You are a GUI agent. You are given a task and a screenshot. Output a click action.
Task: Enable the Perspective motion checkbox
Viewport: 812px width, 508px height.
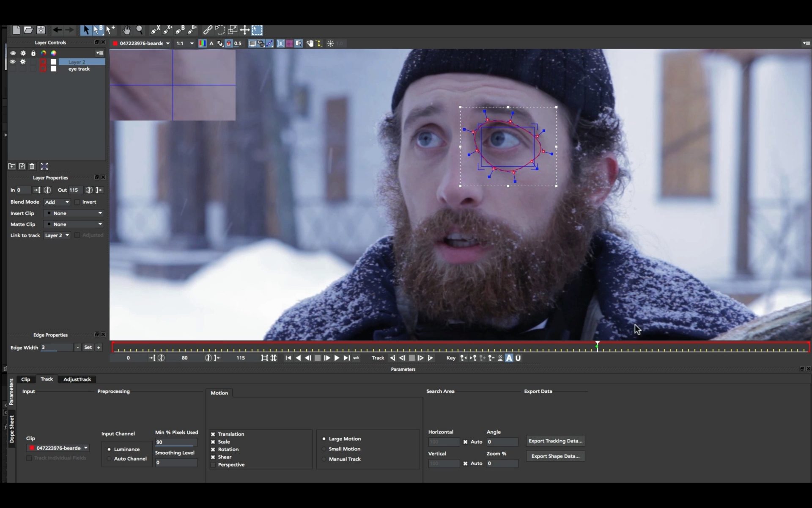[213, 464]
